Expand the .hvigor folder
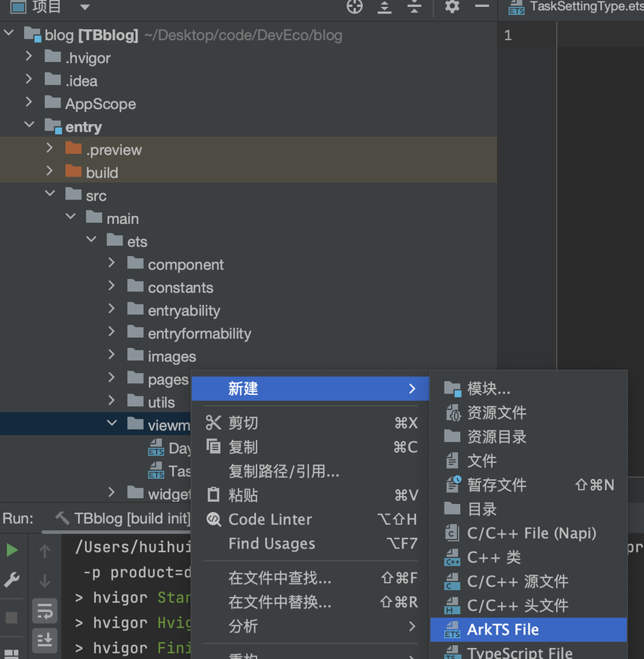This screenshot has height=659, width=644. pyautogui.click(x=30, y=57)
